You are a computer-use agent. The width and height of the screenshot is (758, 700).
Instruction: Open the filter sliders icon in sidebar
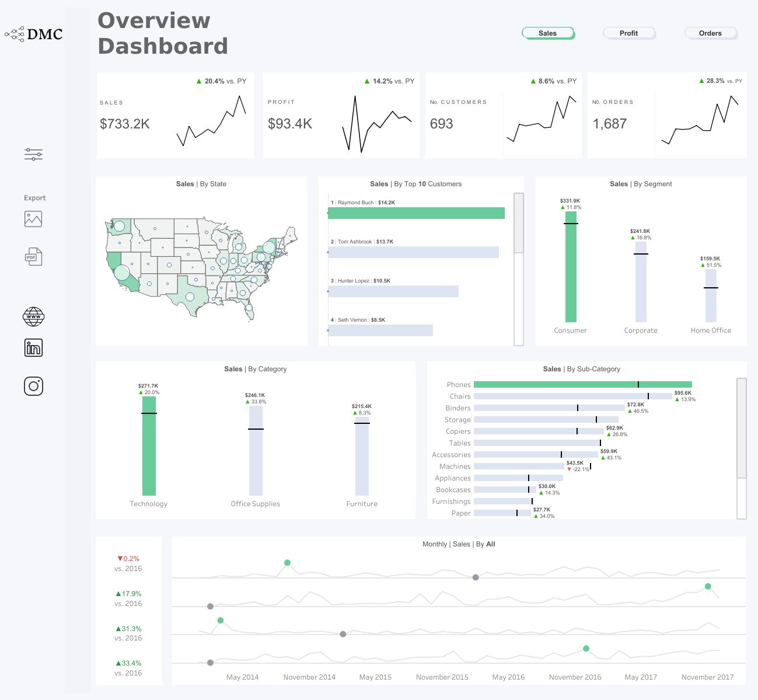click(x=33, y=155)
